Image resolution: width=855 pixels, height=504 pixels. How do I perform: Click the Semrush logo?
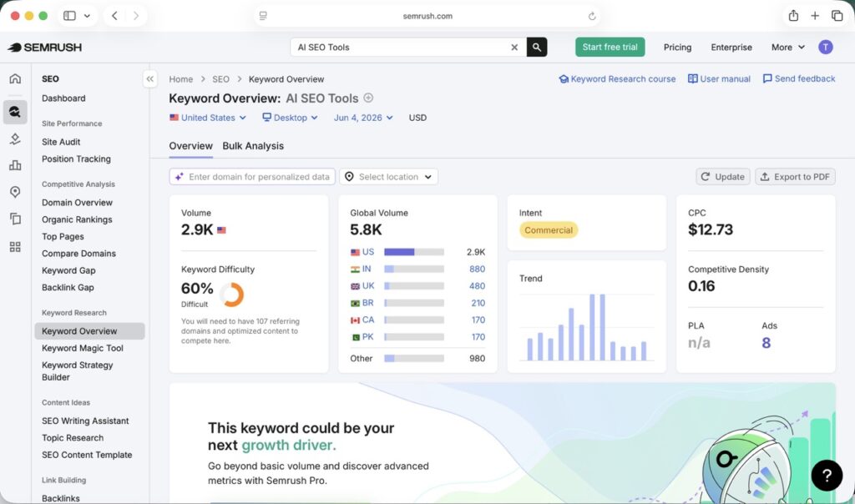(x=45, y=48)
